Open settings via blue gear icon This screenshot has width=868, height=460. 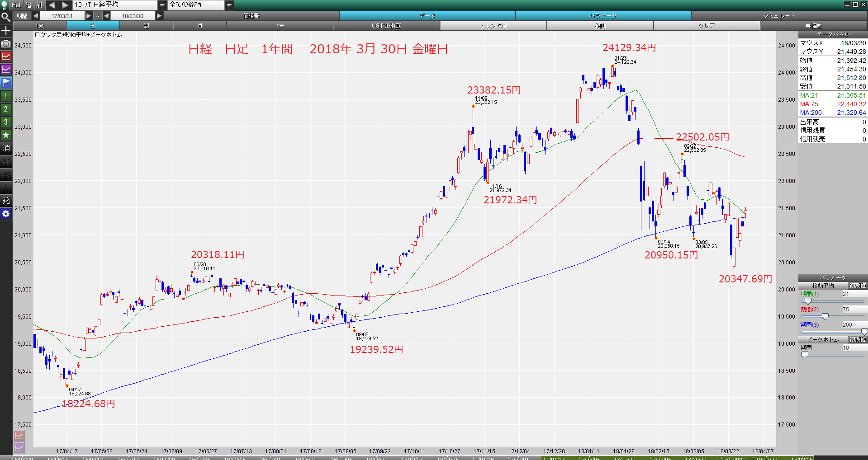click(6, 214)
